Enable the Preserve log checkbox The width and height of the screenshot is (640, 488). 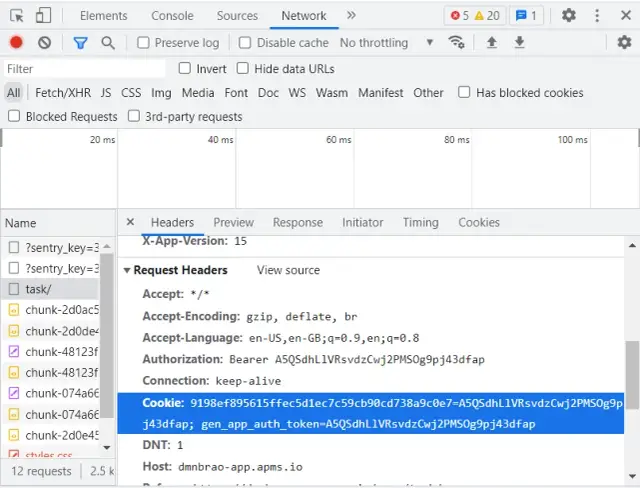pyautogui.click(x=144, y=43)
